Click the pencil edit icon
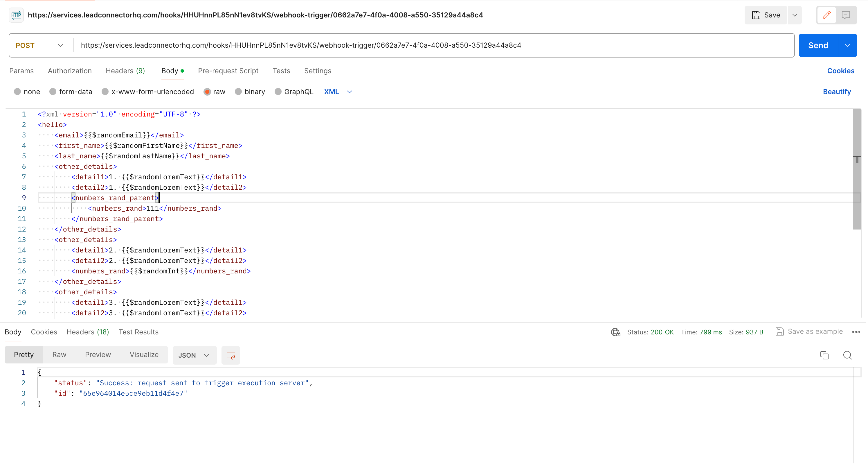868x466 pixels. coord(826,15)
